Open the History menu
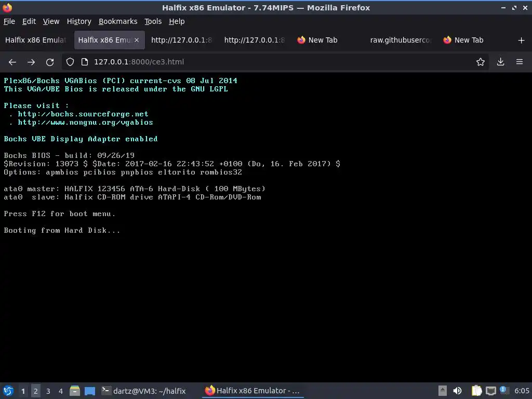This screenshot has width=532, height=399. point(79,21)
